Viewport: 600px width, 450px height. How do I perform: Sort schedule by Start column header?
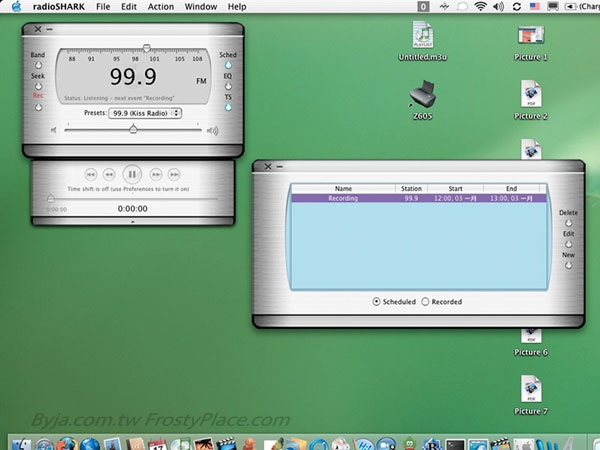pyautogui.click(x=455, y=188)
